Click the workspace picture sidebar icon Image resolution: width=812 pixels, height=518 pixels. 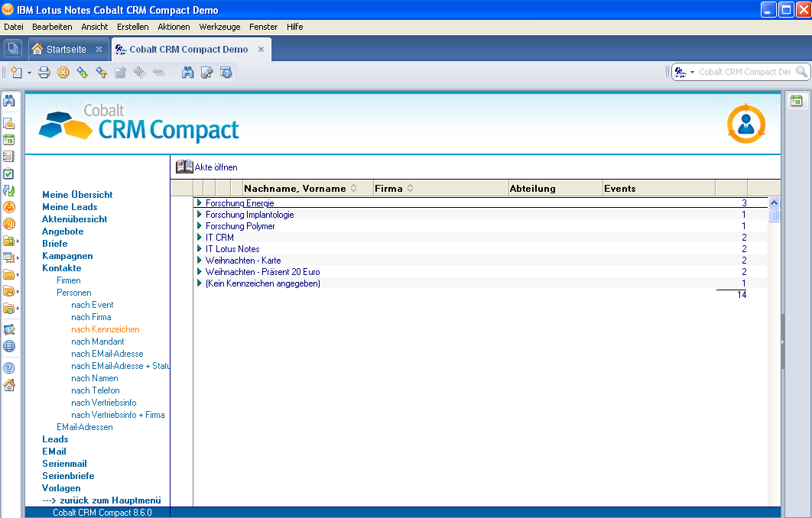[x=9, y=329]
